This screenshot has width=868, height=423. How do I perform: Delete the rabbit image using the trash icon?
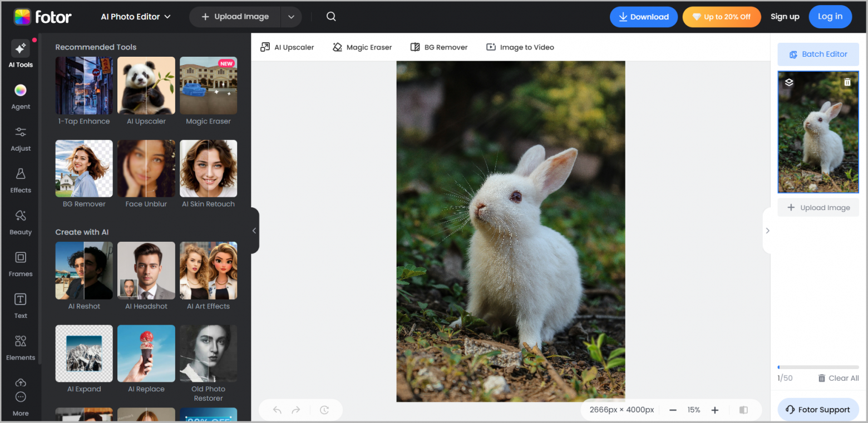pyautogui.click(x=848, y=82)
